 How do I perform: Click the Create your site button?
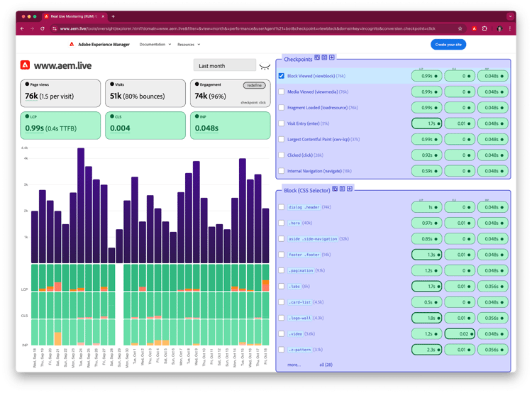[448, 45]
